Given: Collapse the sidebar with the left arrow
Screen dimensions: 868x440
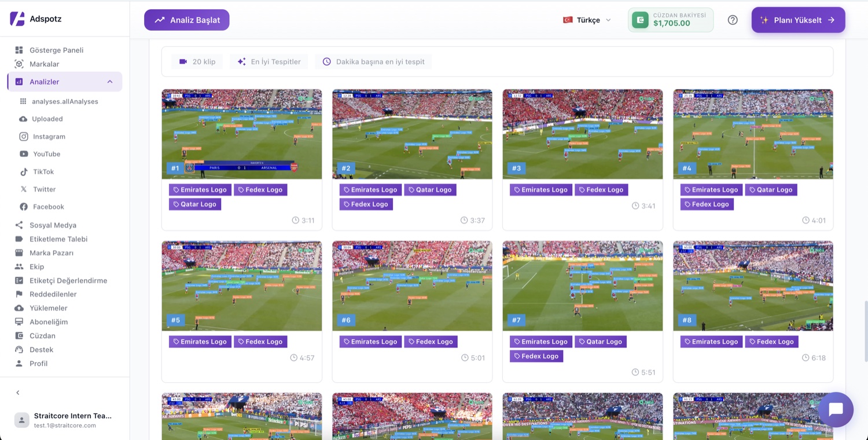Looking at the screenshot, I should [x=18, y=393].
